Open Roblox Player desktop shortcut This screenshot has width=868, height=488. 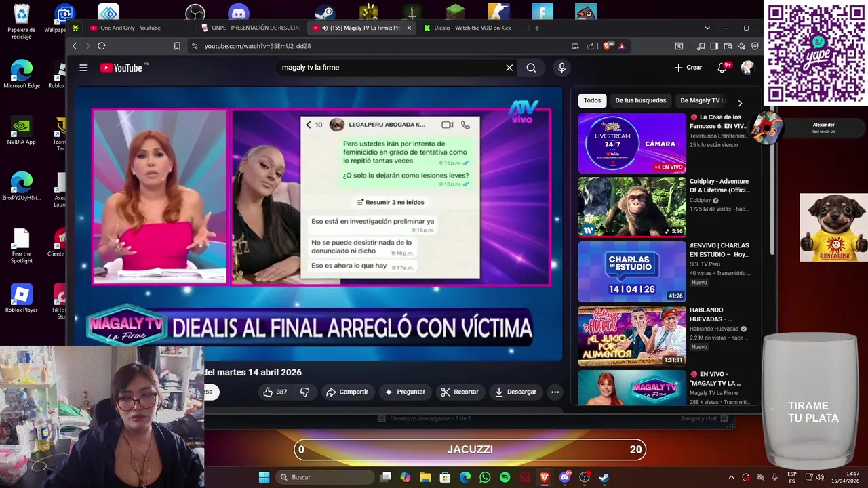22,299
